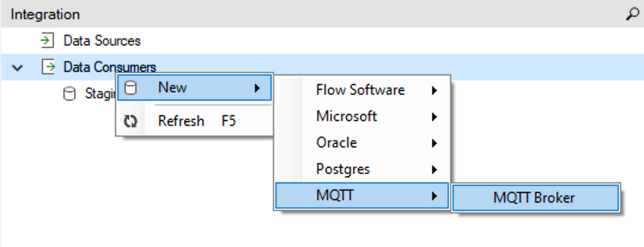Viewport: 644px width, 247px height.
Task: Expand the Postgres submenu arrow
Action: click(434, 170)
